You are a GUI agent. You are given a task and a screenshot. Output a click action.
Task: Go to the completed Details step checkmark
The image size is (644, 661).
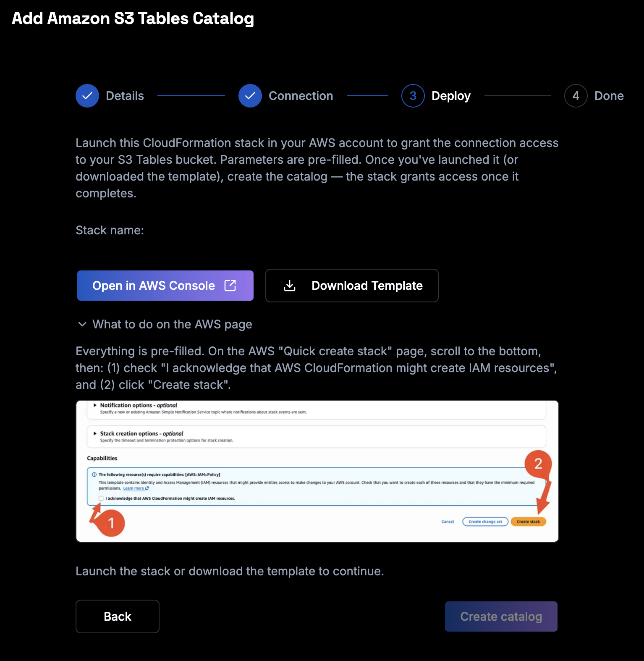point(87,96)
